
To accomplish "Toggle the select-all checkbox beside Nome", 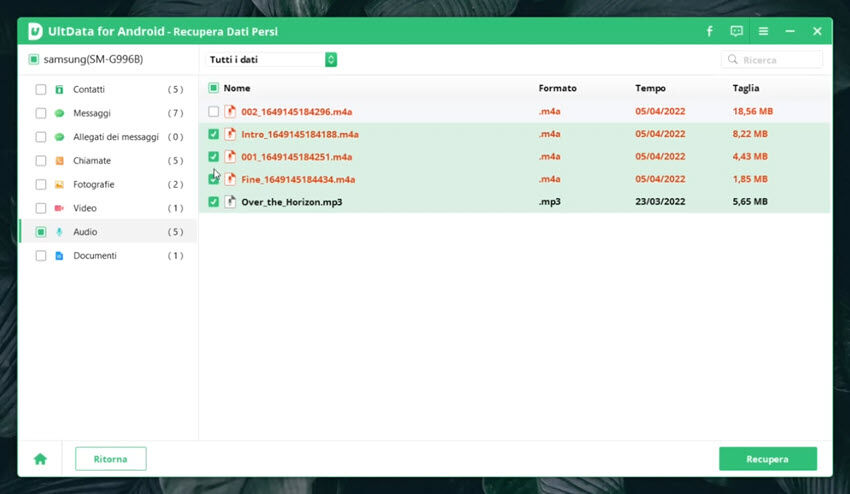I will tap(213, 88).
